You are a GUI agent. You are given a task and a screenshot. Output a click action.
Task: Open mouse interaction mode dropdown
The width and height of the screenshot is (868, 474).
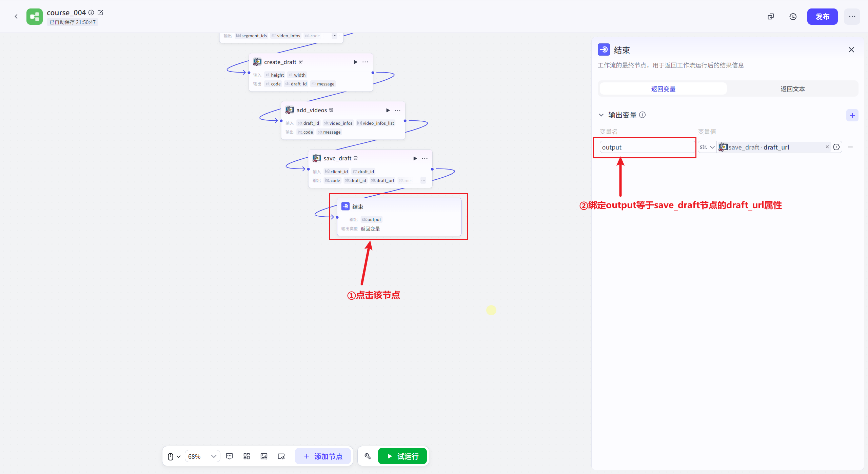174,456
